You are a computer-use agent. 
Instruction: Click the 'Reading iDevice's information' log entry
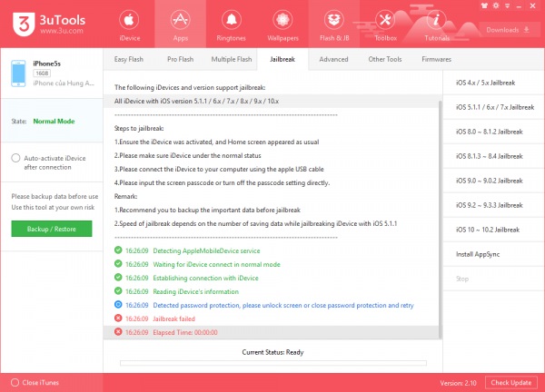(x=195, y=291)
